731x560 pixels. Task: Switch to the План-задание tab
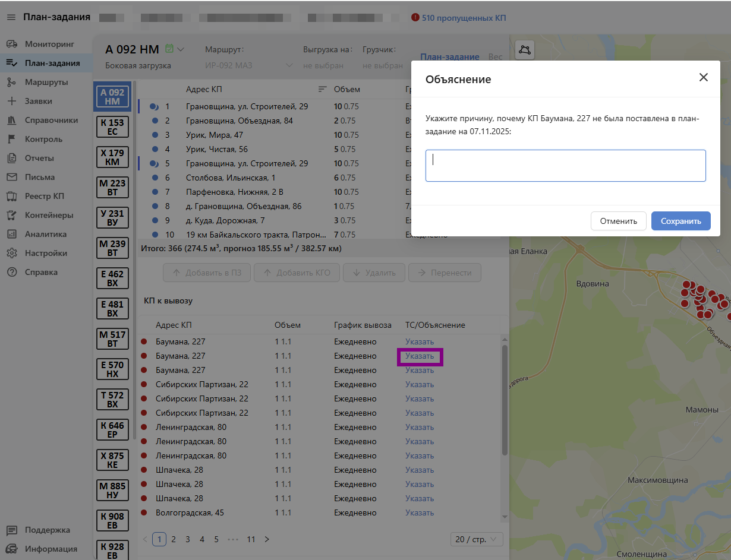click(449, 57)
